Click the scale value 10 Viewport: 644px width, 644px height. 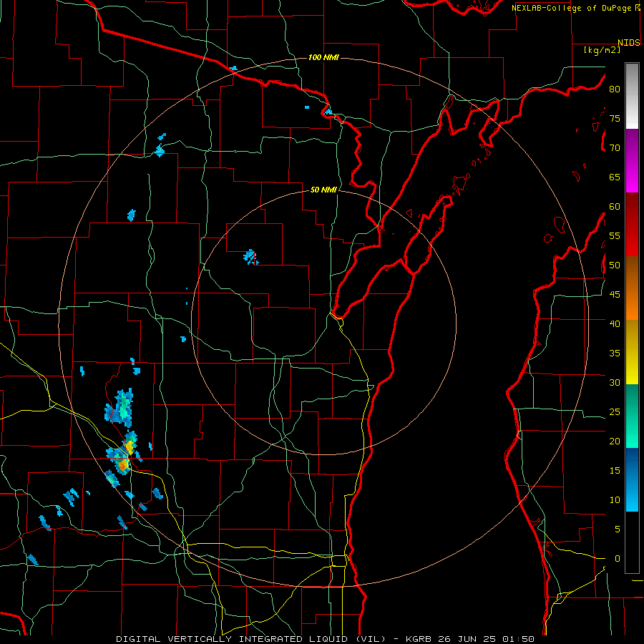tap(615, 500)
